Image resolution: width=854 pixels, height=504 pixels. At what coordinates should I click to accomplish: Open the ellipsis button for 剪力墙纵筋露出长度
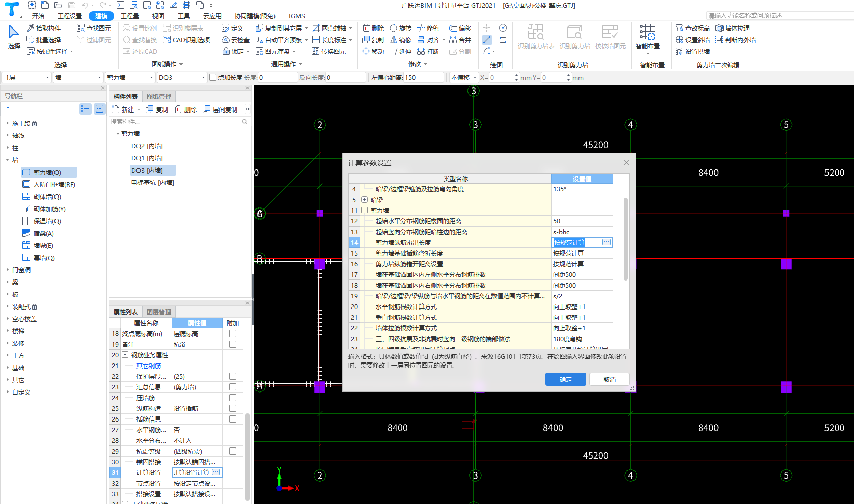click(607, 242)
